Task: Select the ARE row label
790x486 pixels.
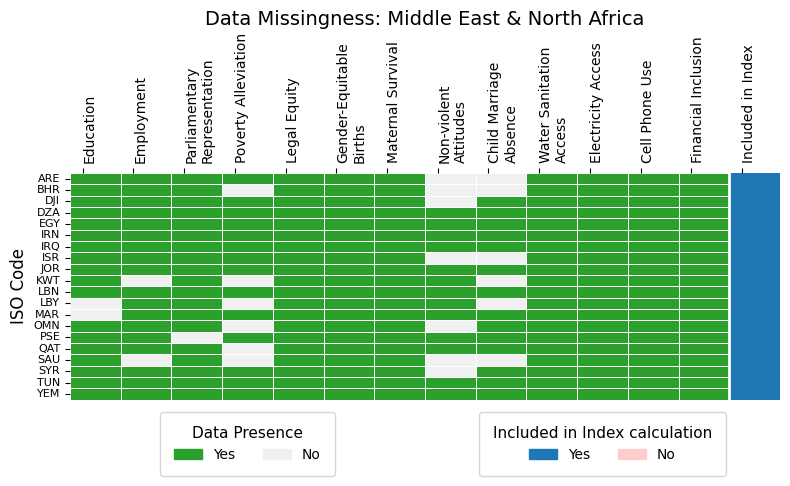Action: pyautogui.click(x=48, y=178)
